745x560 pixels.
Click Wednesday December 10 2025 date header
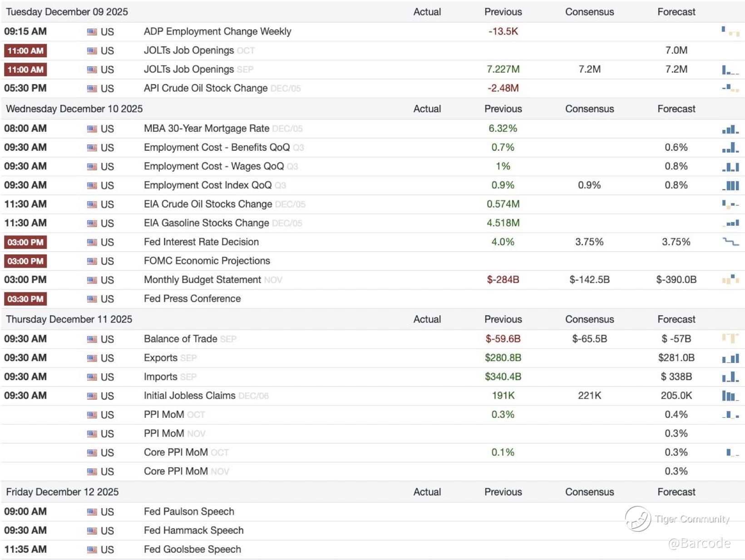click(74, 109)
